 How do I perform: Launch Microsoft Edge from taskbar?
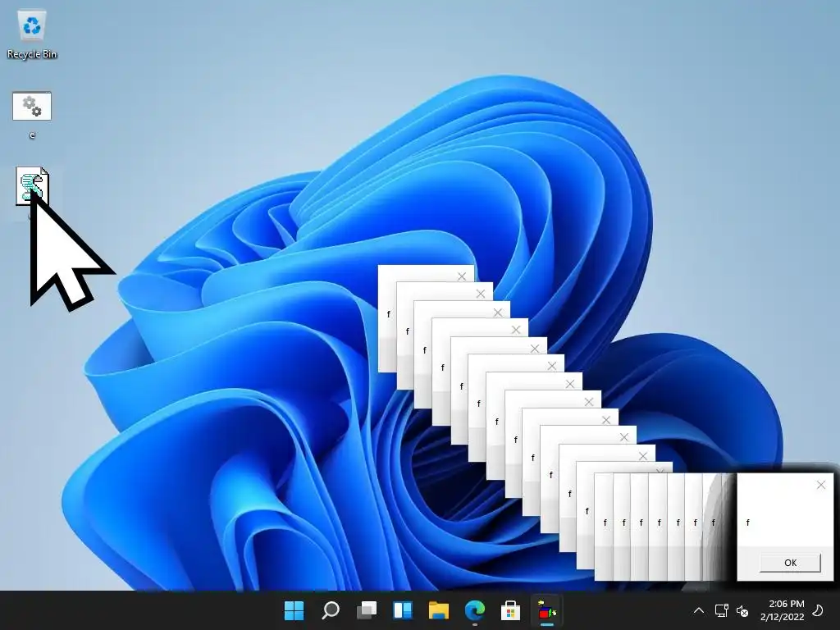[x=475, y=610]
